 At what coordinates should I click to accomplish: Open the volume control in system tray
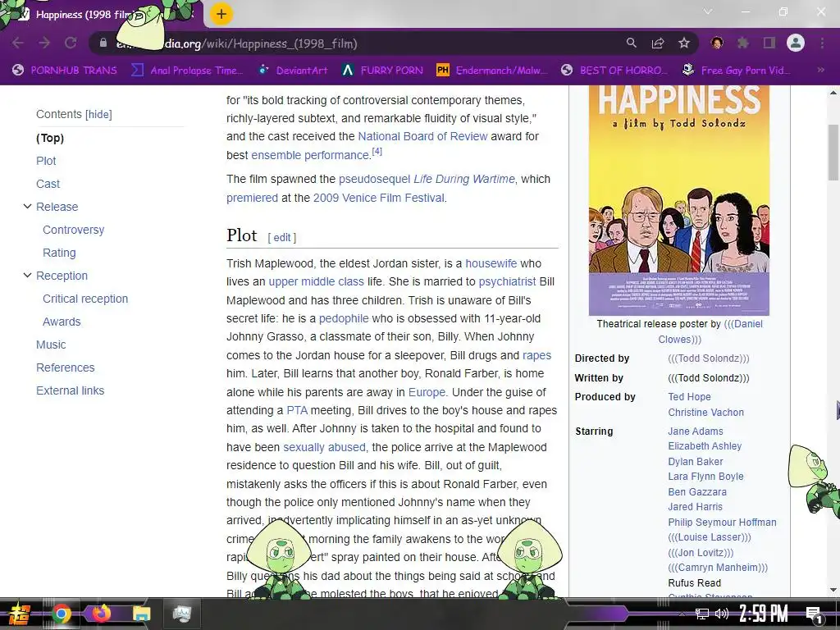pos(722,614)
